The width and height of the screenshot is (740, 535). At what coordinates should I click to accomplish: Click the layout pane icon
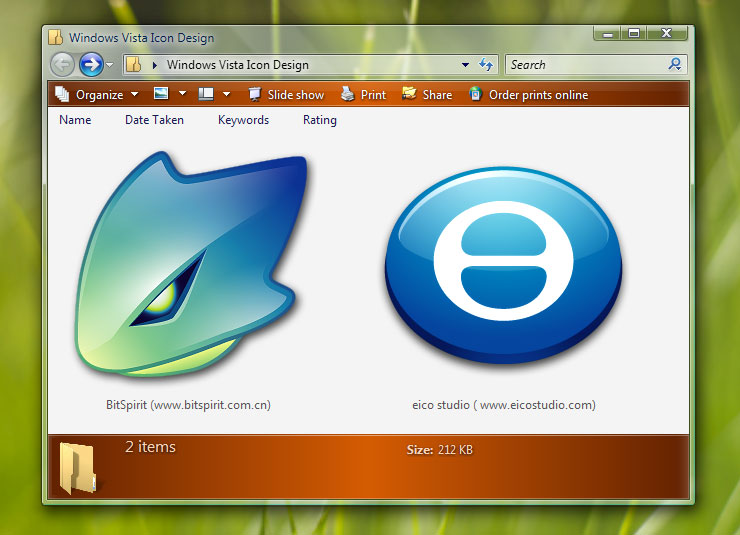pos(206,94)
